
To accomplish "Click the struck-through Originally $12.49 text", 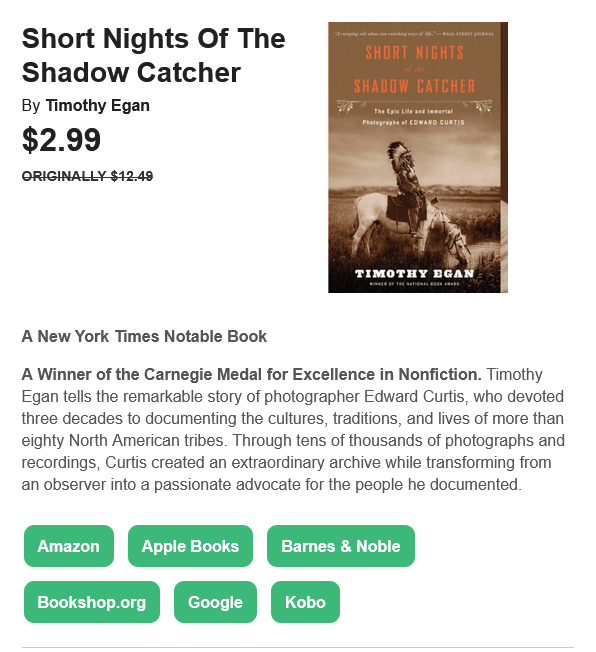I will (x=87, y=176).
